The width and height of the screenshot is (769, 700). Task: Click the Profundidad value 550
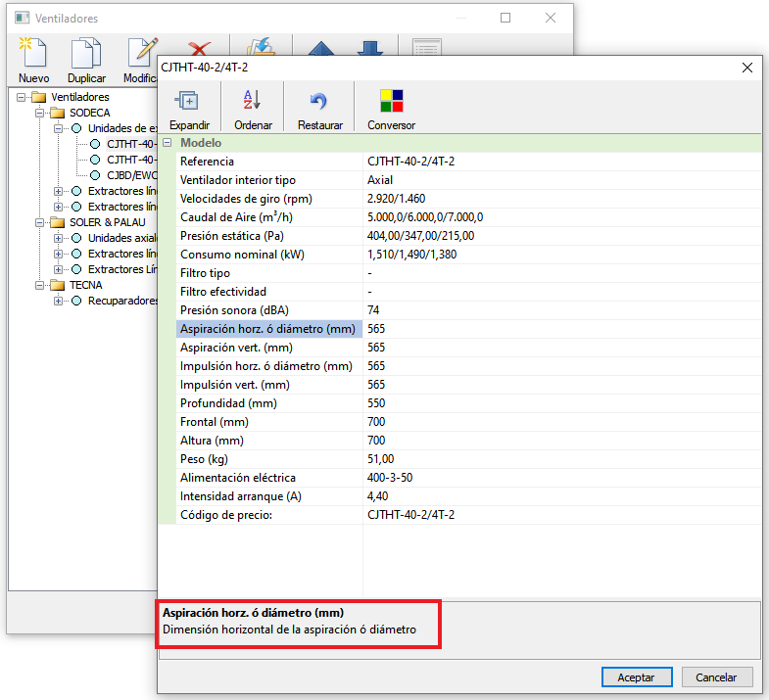(376, 403)
